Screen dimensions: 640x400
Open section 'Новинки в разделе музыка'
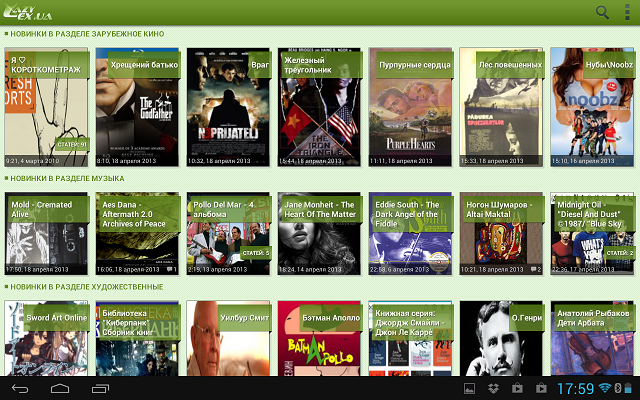64,178
